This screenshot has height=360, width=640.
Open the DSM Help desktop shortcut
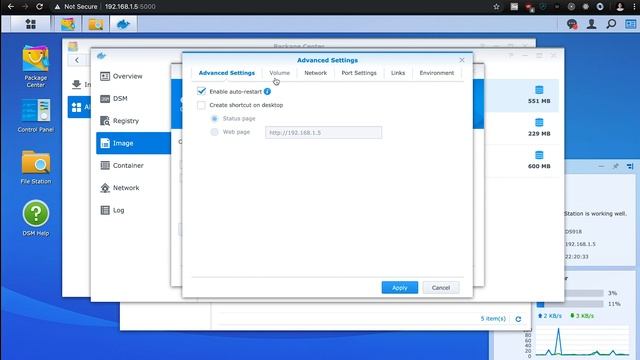(36, 218)
